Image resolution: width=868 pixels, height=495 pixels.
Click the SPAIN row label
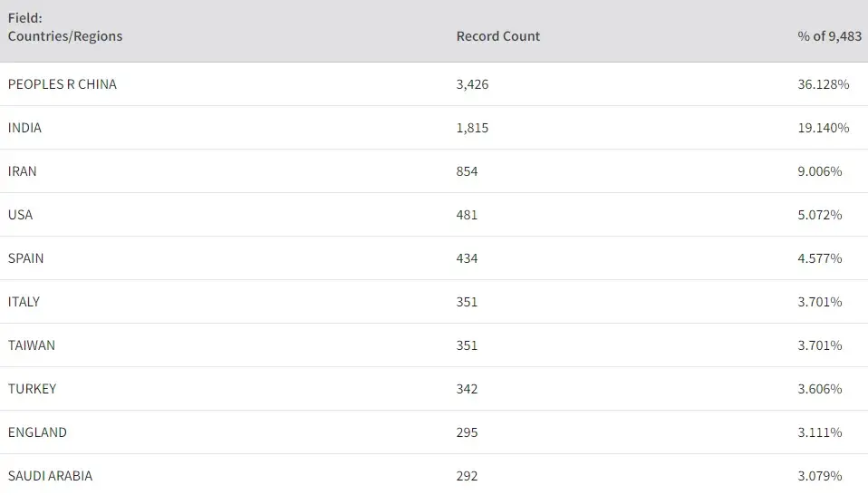tap(25, 258)
